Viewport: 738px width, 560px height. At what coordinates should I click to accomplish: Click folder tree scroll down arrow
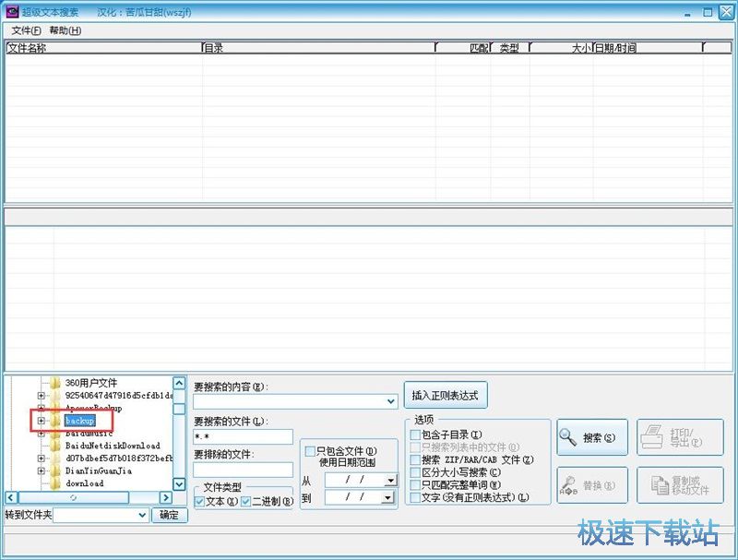[179, 483]
